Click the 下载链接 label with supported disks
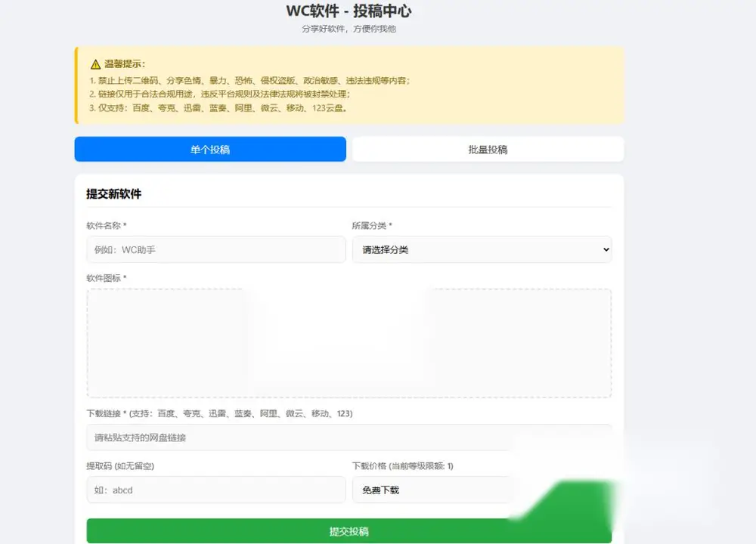This screenshot has width=756, height=544. coord(219,413)
